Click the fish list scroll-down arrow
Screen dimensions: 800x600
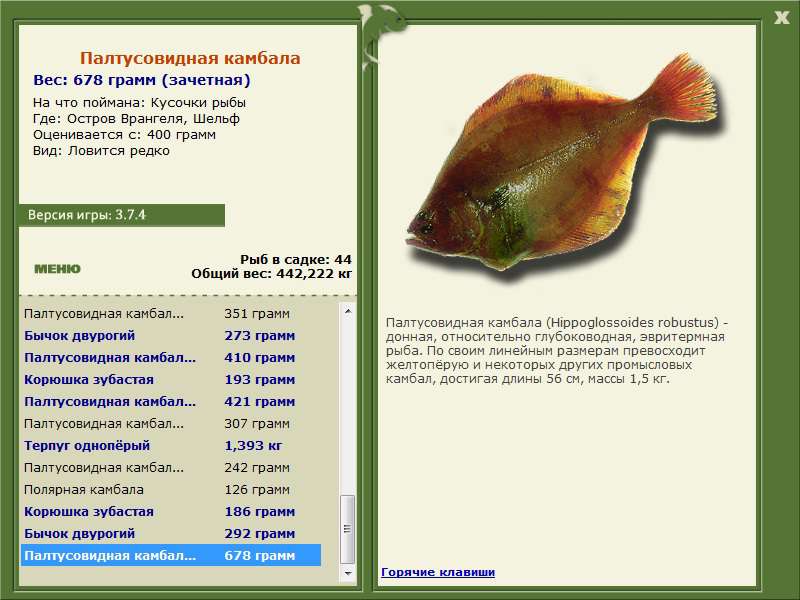(348, 575)
